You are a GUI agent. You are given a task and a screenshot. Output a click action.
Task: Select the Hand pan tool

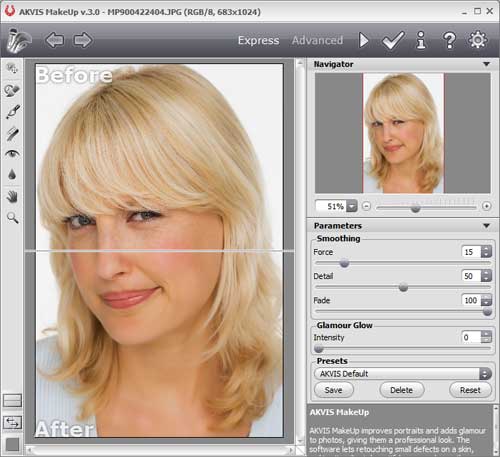pyautogui.click(x=12, y=196)
